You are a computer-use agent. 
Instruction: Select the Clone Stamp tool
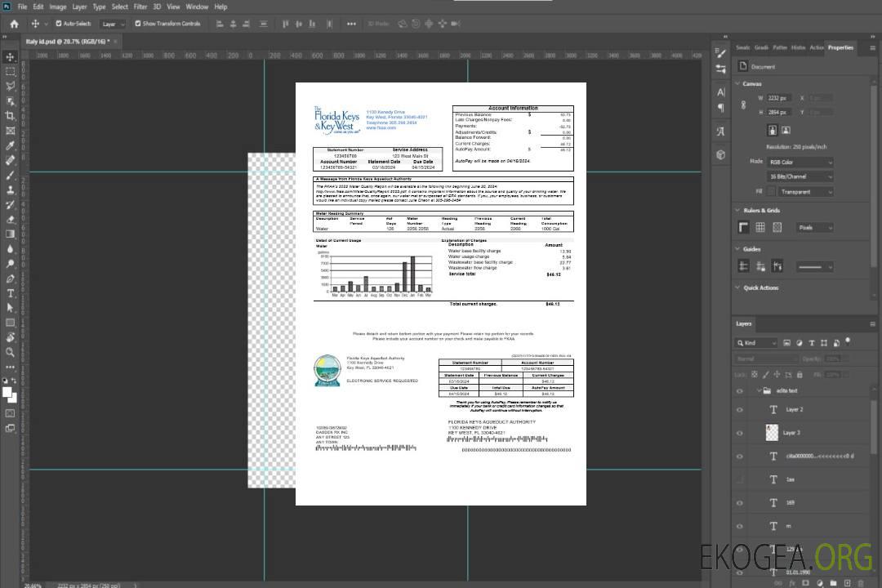pyautogui.click(x=10, y=190)
